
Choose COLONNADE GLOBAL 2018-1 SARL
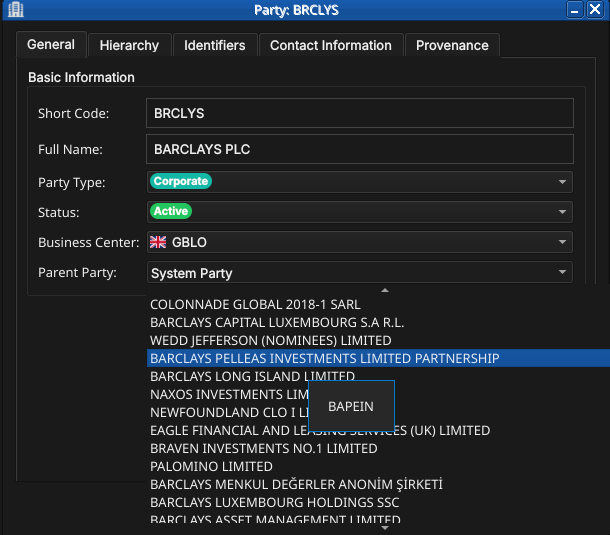coord(378,304)
